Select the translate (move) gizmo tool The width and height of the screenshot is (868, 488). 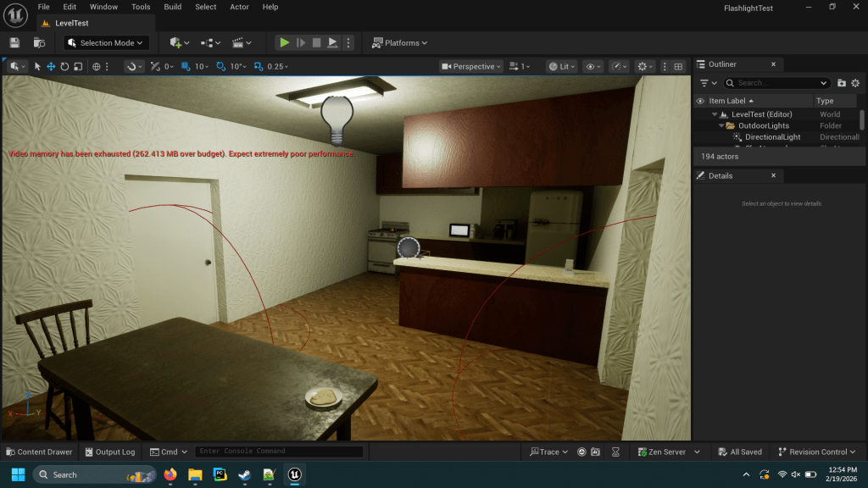coord(51,66)
